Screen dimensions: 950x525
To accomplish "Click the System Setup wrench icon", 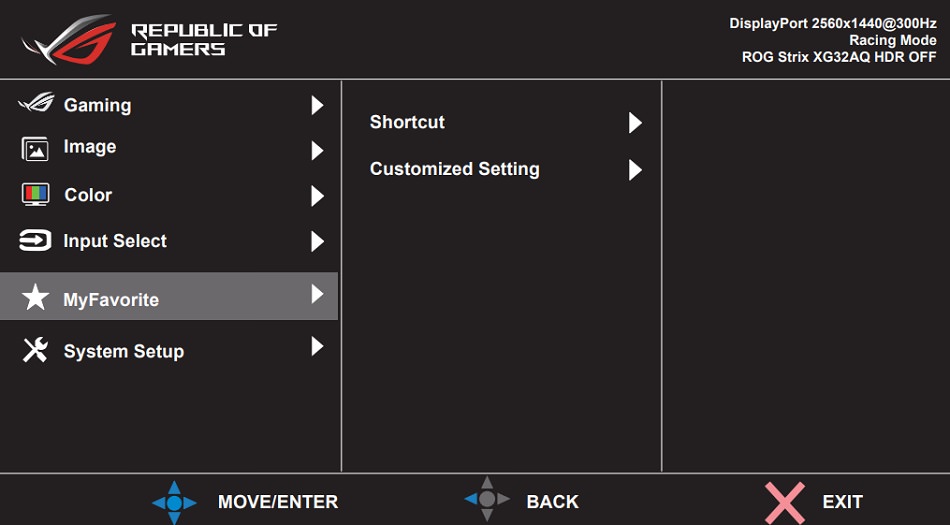I will (x=35, y=350).
